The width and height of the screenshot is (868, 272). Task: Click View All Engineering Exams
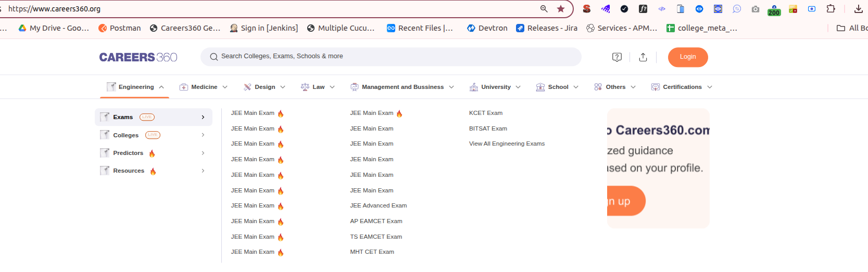(x=507, y=144)
